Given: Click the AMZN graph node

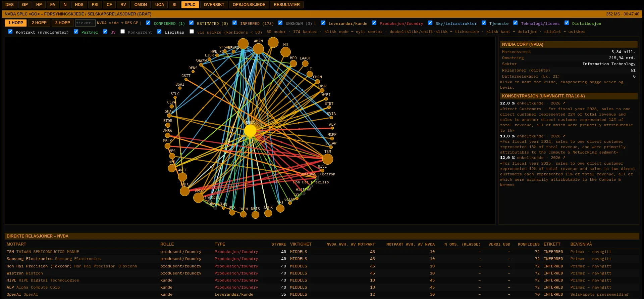Looking at the screenshot, I should 258,49.
